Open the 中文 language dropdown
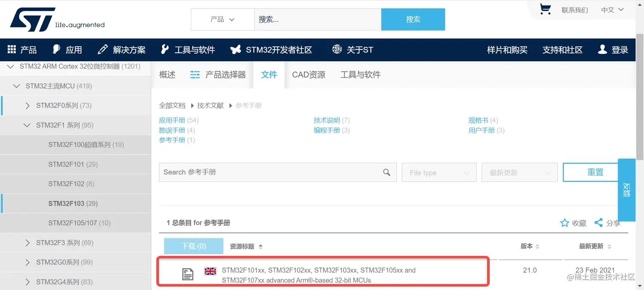Screen dimensions: 644x290 pos(612,10)
